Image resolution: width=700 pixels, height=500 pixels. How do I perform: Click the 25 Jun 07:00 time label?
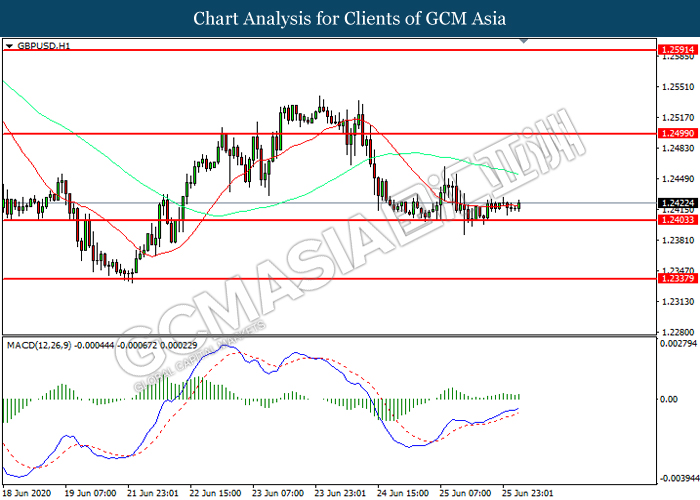click(465, 493)
